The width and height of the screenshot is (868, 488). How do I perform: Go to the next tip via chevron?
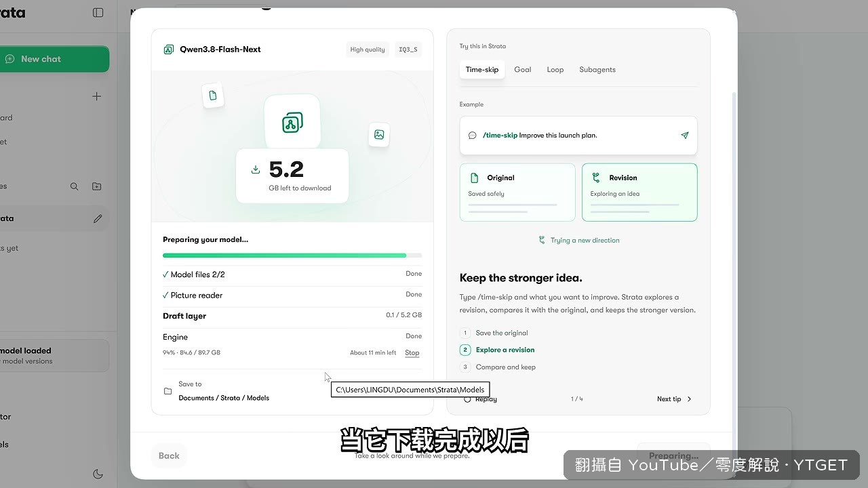click(690, 399)
